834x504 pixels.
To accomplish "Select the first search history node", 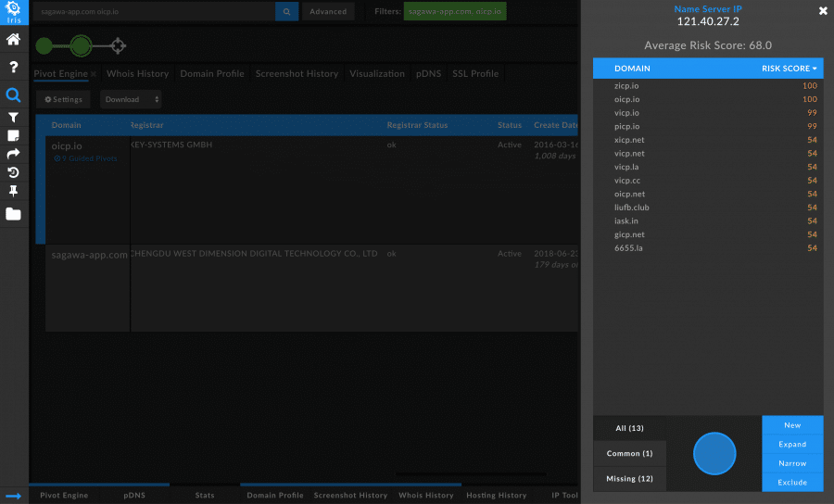I will click(x=44, y=46).
